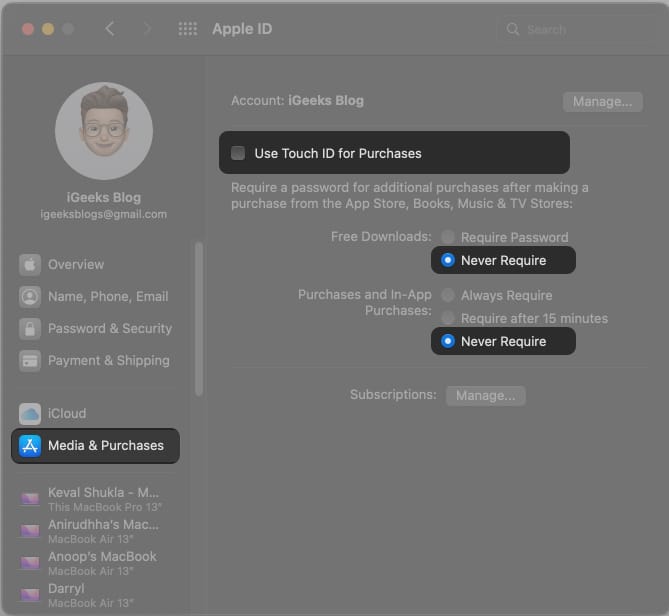This screenshot has height=616, width=669.
Task: Click the Apple ID window title
Action: pyautogui.click(x=242, y=29)
